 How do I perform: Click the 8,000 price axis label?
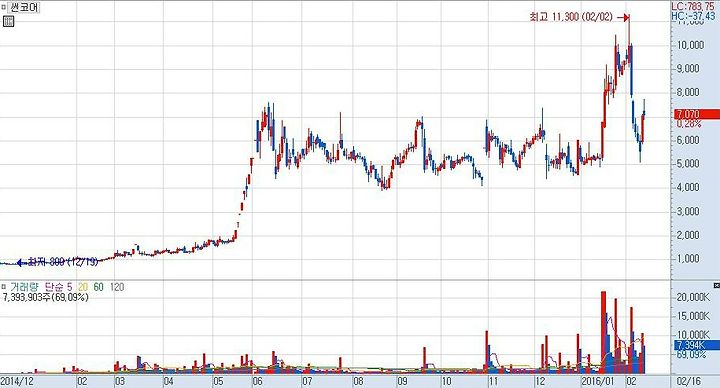pyautogui.click(x=688, y=92)
